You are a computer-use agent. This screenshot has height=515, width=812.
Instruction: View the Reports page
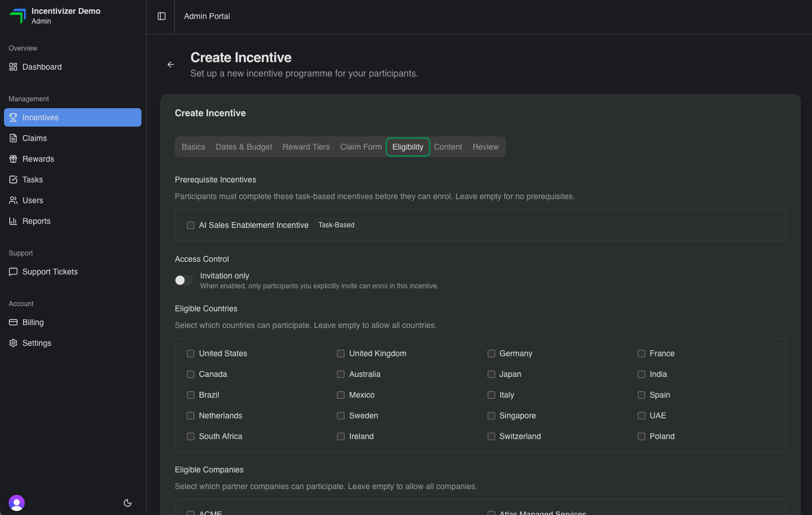coord(72,221)
